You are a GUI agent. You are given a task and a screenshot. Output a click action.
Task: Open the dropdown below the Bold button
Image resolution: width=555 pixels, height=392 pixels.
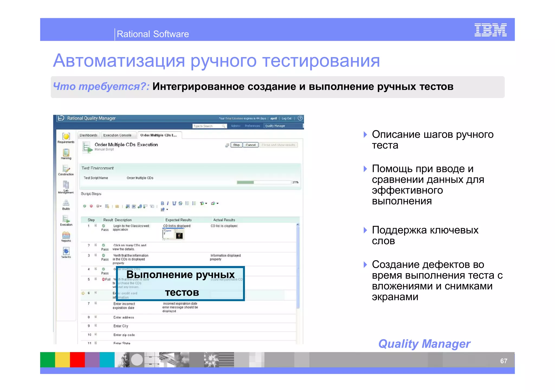coord(164,210)
